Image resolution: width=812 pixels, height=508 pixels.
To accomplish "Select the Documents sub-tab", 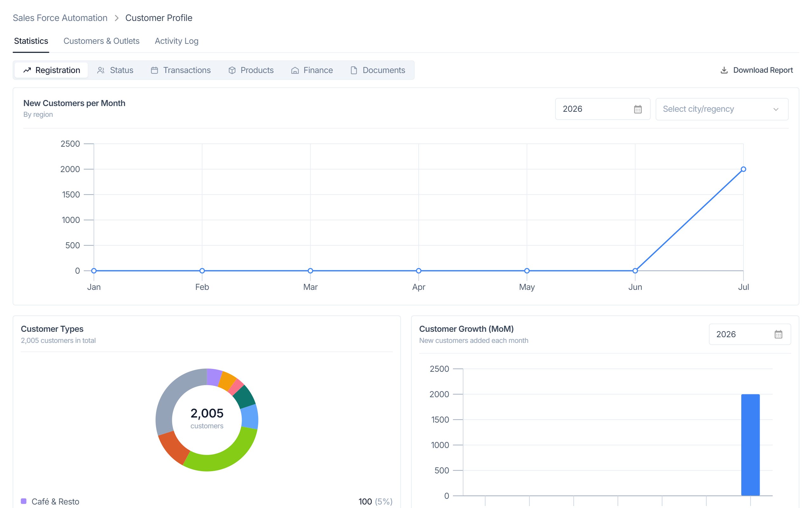I will [x=377, y=70].
